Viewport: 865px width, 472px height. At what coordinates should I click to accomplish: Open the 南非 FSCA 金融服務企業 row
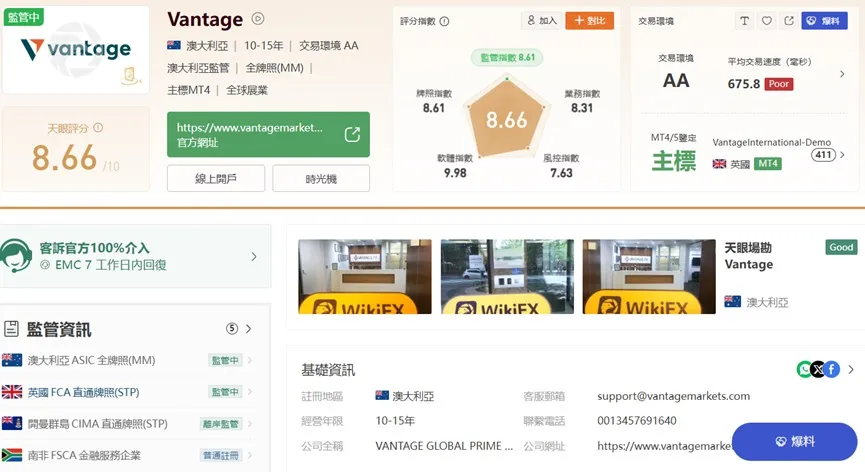(128, 455)
